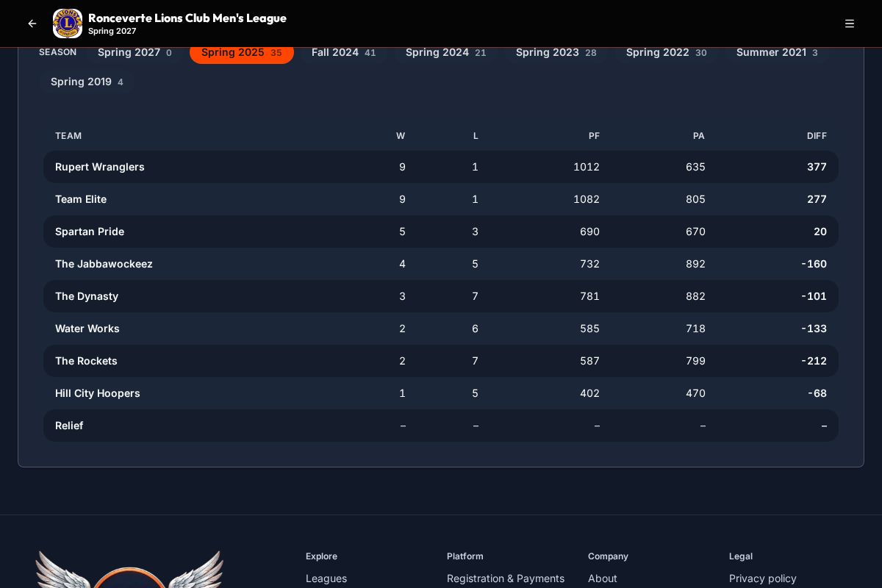
Task: Select the Spring 2027 season tab
Action: pos(135,52)
